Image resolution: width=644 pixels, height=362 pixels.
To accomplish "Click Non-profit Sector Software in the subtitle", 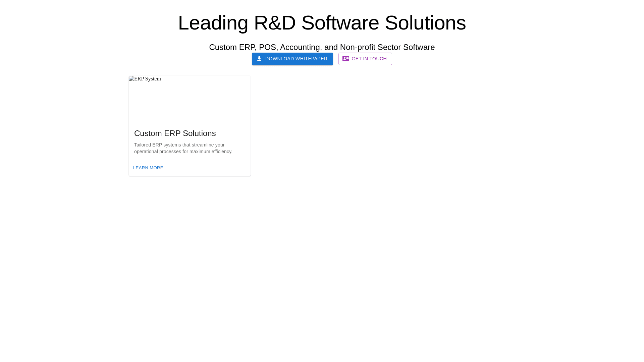I will tap(387, 47).
